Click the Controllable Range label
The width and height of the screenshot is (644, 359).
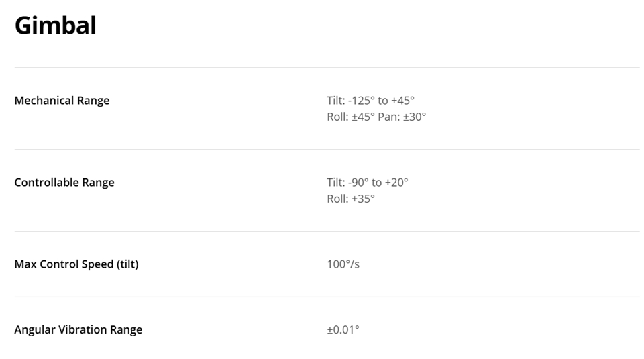(64, 183)
